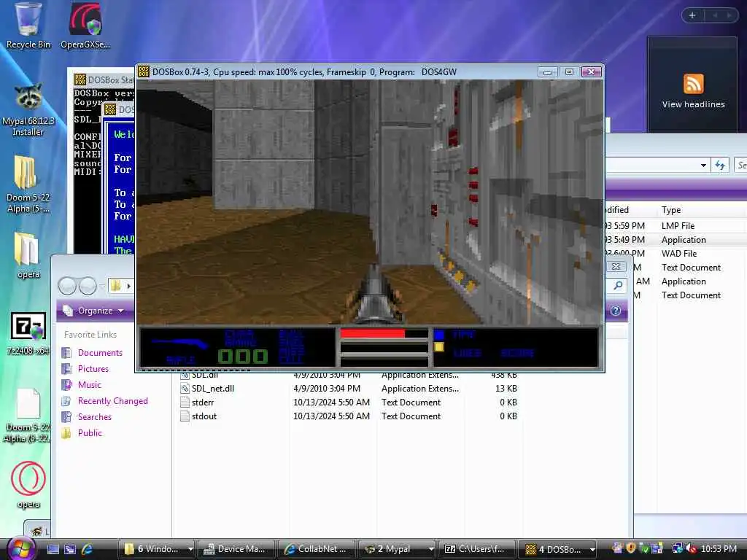Click the stderr 10/13/2024 5:50 AM date cell
Viewport: 747px width, 560px height.
coord(332,402)
